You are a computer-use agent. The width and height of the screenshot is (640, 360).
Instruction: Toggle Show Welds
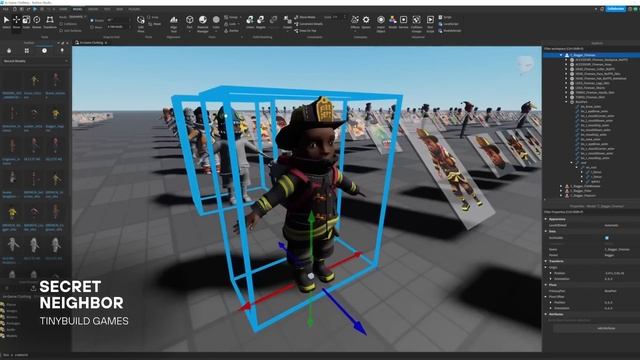[x=305, y=17]
